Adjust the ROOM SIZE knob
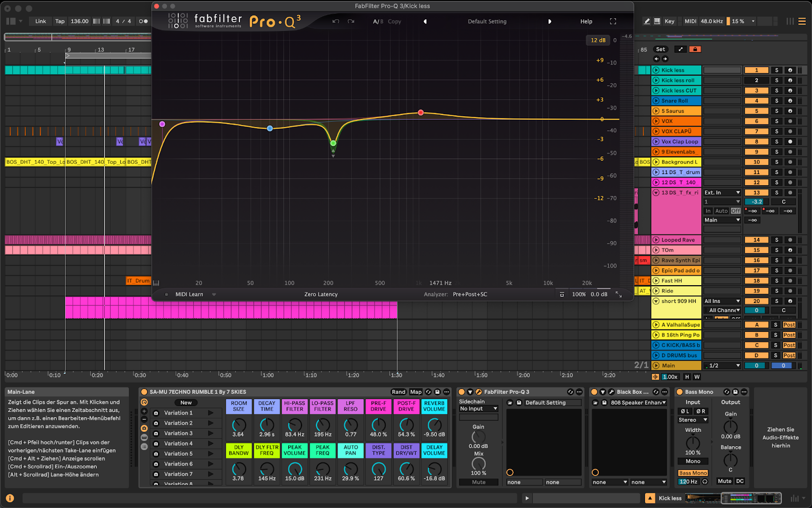 (x=239, y=425)
